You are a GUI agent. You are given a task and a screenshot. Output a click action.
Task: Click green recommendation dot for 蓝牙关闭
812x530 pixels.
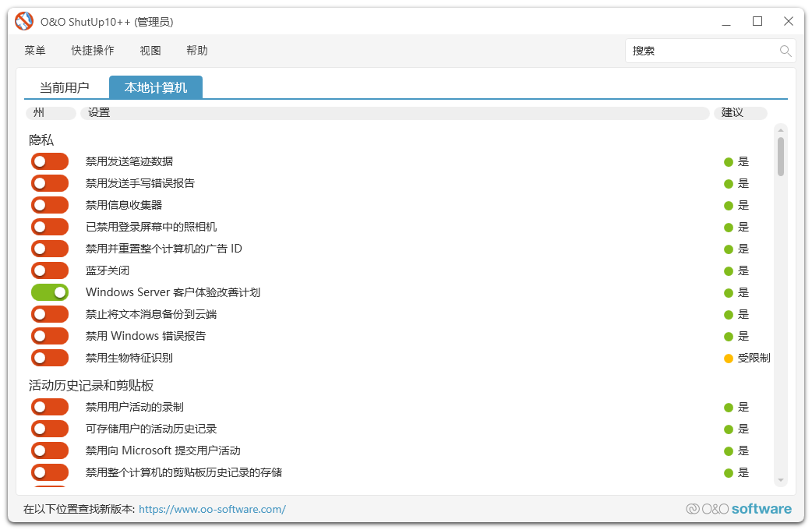(x=729, y=271)
